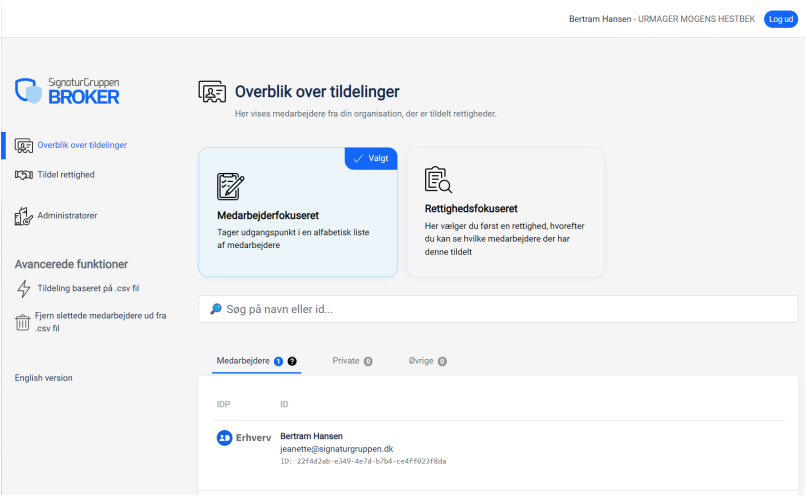Click the SignaturGruppen Broker logo
The width and height of the screenshot is (807, 502).
click(68, 90)
